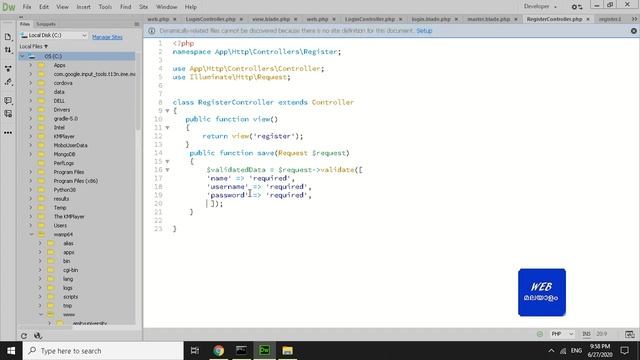Click the clock showing 9:58 PM
Screen dimensions: 640x360
pos(600,347)
